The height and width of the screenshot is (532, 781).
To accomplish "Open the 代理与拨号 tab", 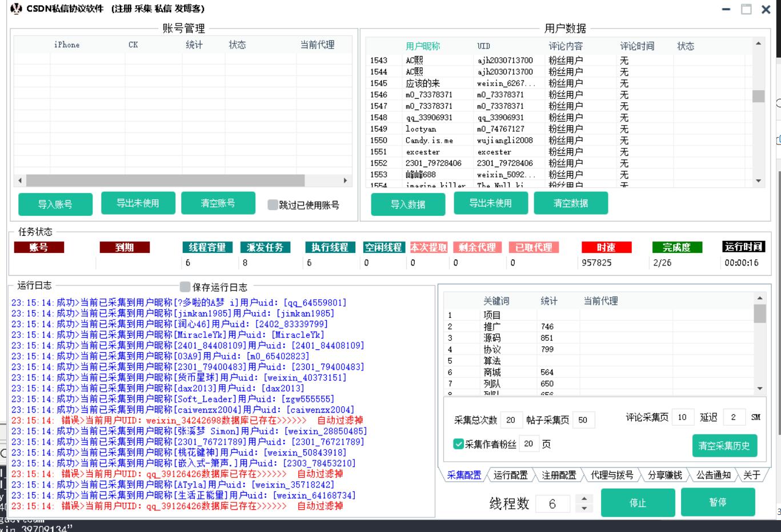I will coord(611,475).
